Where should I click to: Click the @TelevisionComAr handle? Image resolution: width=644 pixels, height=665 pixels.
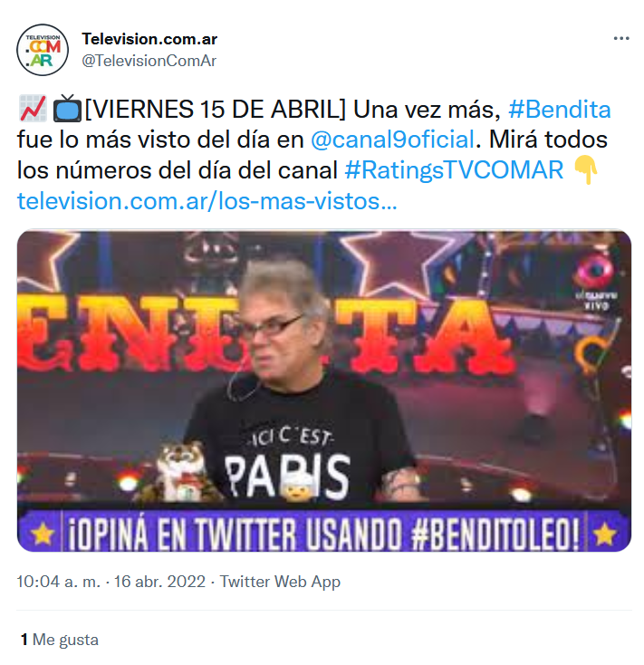point(149,61)
